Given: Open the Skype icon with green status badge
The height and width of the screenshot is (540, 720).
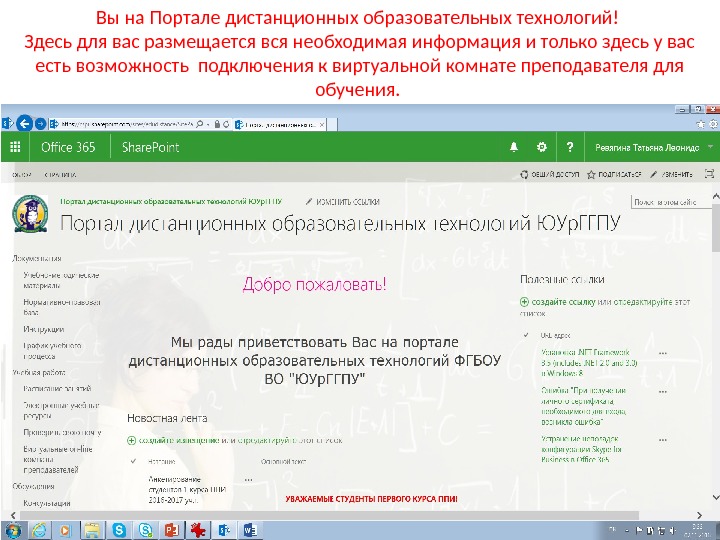Looking at the screenshot, I should pyautogui.click(x=146, y=531).
